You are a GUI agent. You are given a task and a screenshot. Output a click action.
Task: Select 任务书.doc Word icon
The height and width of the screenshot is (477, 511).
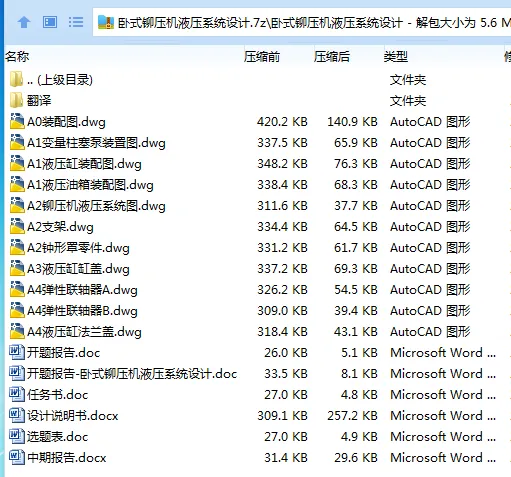17,394
